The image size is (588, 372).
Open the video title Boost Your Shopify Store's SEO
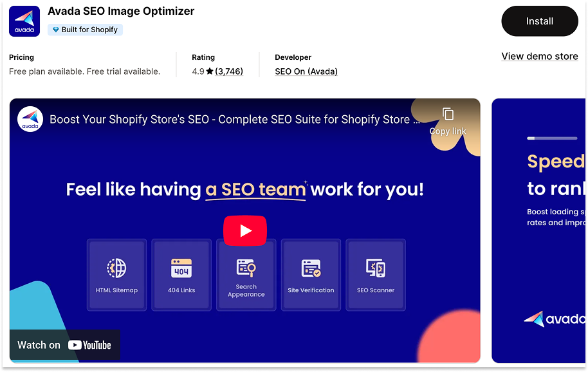(235, 119)
